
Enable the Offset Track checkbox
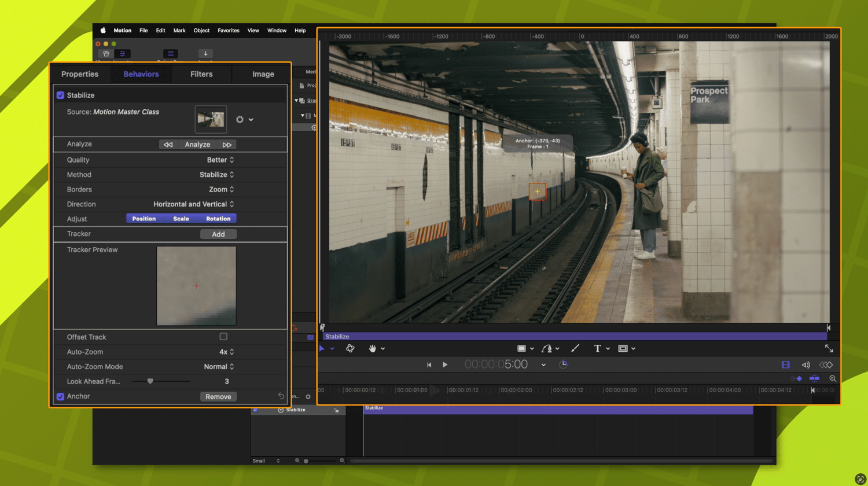pyautogui.click(x=223, y=337)
